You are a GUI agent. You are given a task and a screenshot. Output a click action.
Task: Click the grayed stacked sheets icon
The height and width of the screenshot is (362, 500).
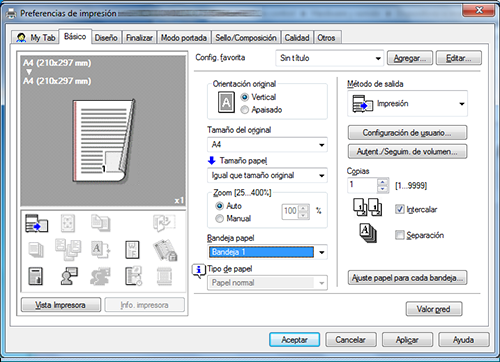36,250
